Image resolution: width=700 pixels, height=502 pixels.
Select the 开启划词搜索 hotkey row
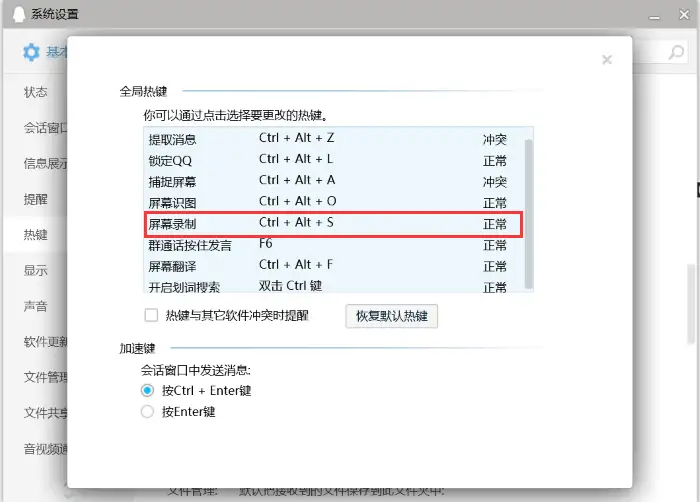click(x=333, y=286)
